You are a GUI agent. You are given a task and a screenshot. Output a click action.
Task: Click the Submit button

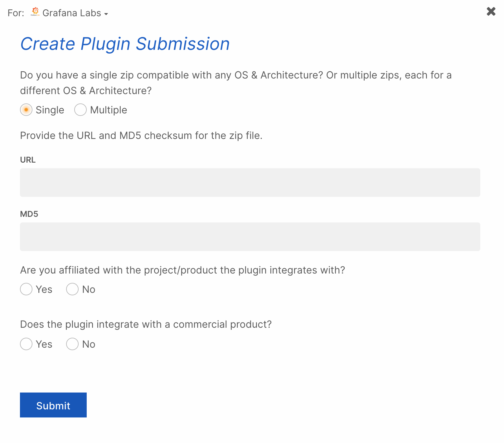coord(53,405)
